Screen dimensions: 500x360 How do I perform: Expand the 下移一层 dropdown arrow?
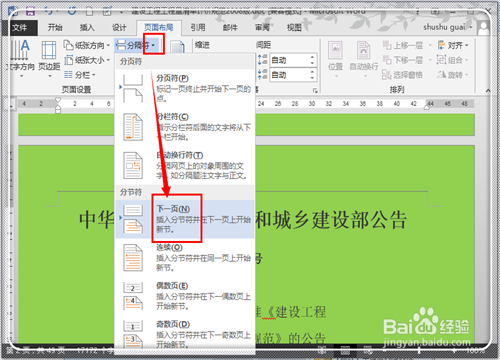pyautogui.click(x=430, y=60)
